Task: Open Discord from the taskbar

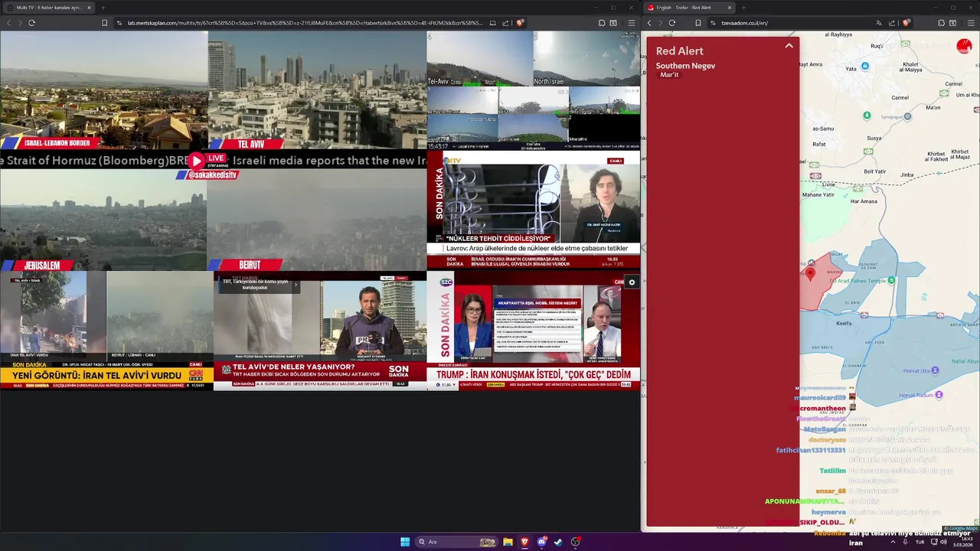Action: click(542, 542)
